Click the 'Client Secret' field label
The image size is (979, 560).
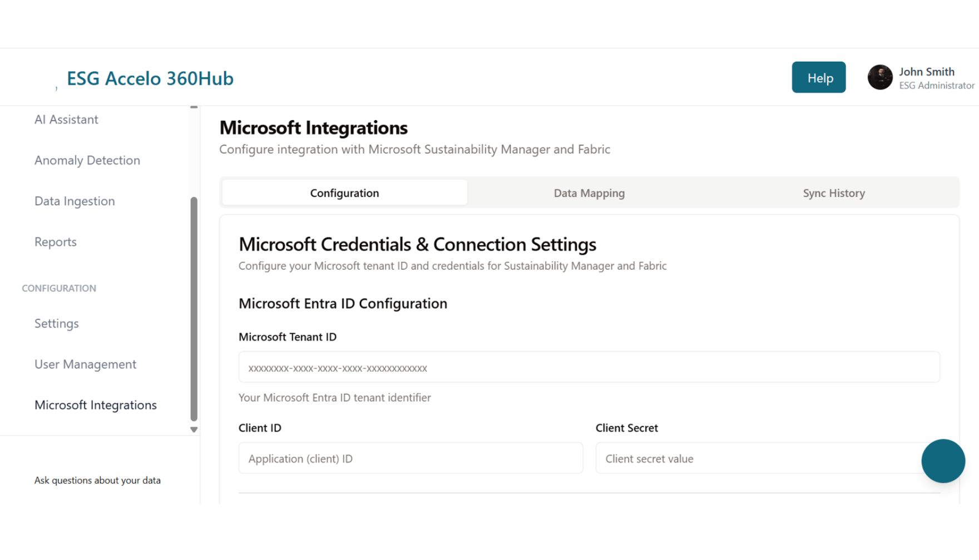(626, 428)
